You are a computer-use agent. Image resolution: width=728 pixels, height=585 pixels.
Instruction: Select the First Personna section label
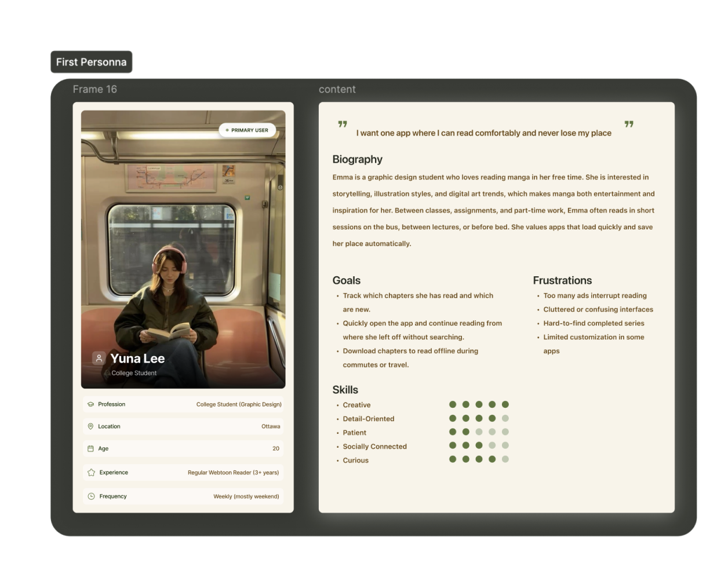91,62
